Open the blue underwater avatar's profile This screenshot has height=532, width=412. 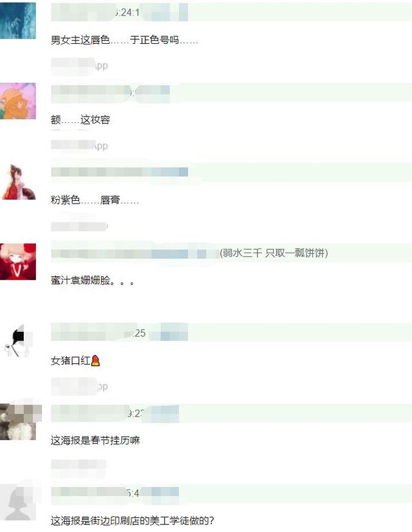[18, 21]
